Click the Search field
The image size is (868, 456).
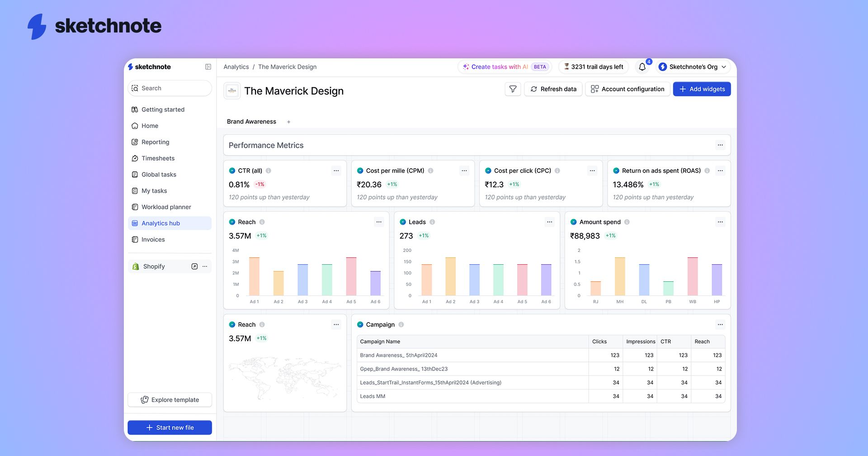coord(170,88)
